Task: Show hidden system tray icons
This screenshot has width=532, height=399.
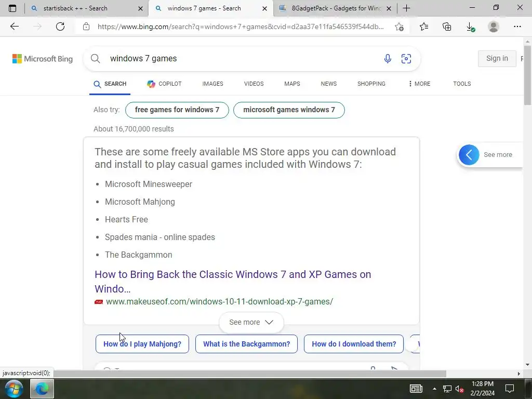Action: pyautogui.click(x=434, y=389)
